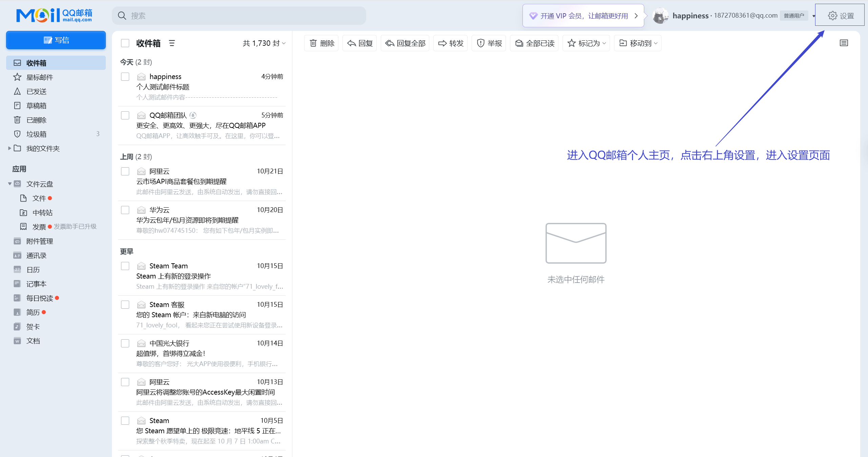Go to the 草稿箱 folder
The width and height of the screenshot is (868, 457).
(x=36, y=106)
